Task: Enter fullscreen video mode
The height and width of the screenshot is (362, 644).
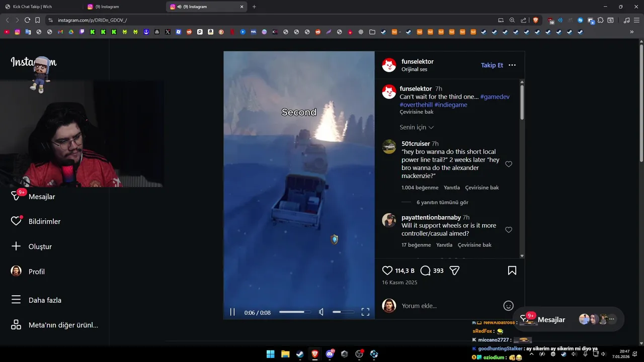Action: tap(365, 312)
